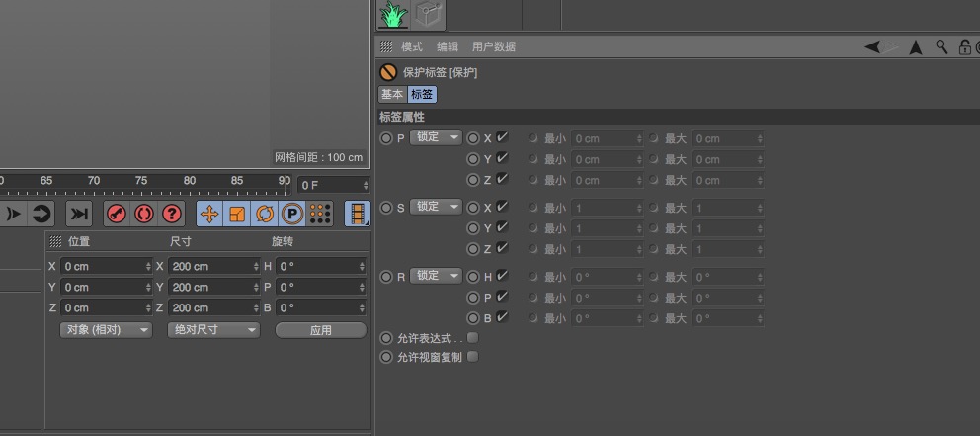The width and height of the screenshot is (980, 436).
Task: Uncheck the R row B lock checkbox
Action: 502,316
